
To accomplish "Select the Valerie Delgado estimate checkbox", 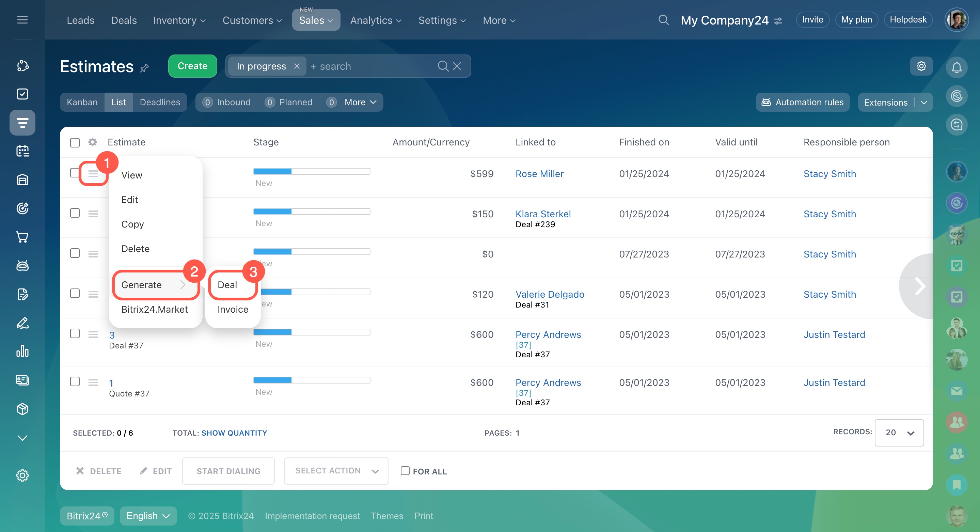I will coord(75,293).
